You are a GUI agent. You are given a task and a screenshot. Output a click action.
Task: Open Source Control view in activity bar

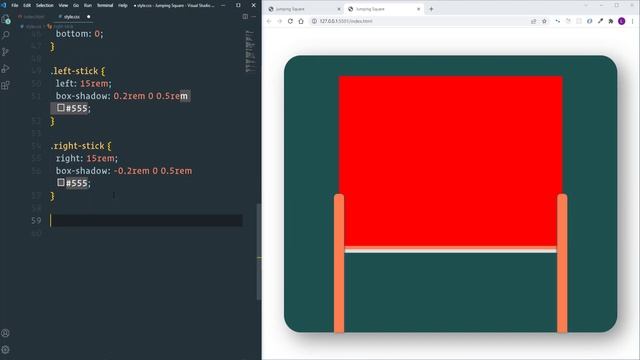6,52
